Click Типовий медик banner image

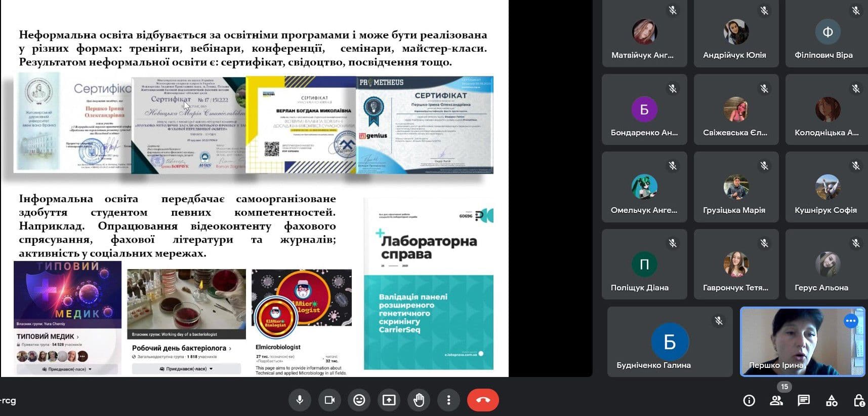point(68,294)
